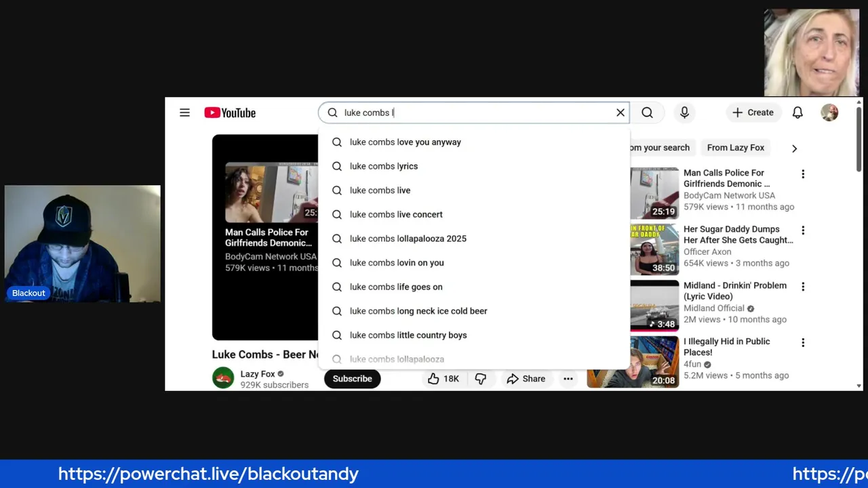This screenshot has height=488, width=868.
Task: Select the 'luke combs live' suggestion
Action: 474,190
